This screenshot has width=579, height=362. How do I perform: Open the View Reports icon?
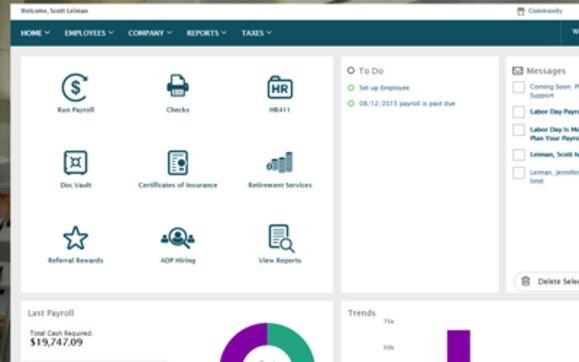point(281,238)
